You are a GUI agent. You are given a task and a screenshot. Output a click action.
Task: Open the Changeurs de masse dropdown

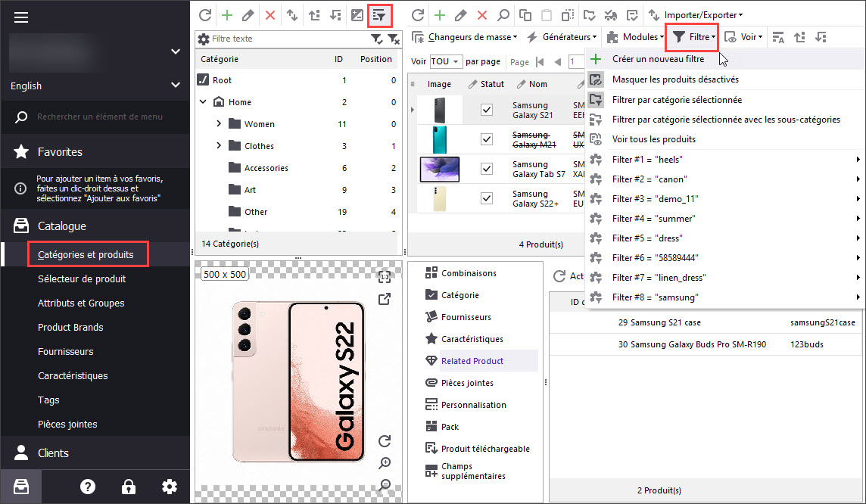pos(465,37)
